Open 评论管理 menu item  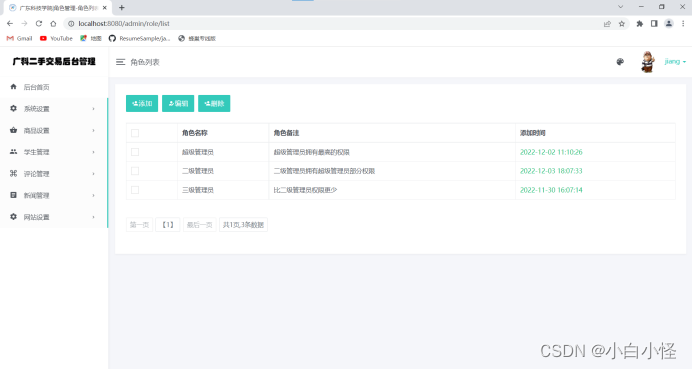54,173
